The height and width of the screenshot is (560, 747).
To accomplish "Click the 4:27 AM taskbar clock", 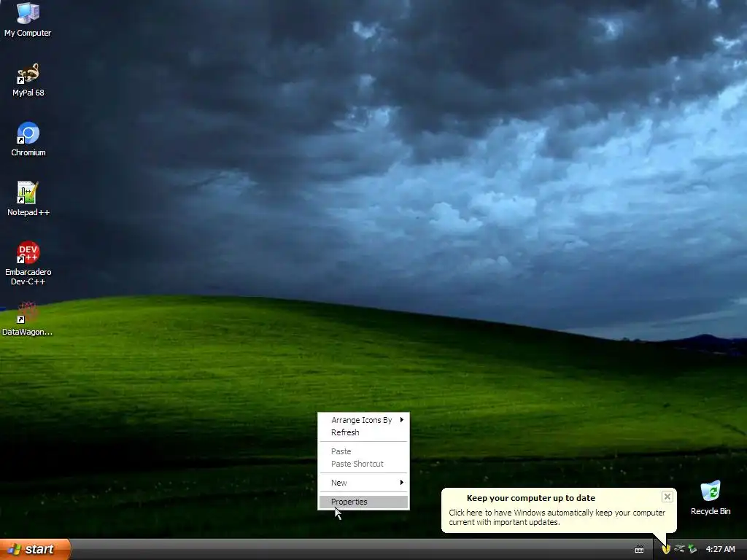I will (x=720, y=549).
